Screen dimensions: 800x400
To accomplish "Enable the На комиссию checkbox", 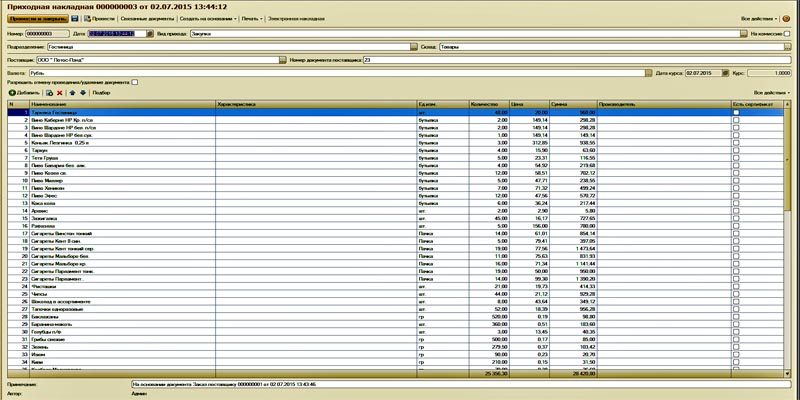I will 787,33.
